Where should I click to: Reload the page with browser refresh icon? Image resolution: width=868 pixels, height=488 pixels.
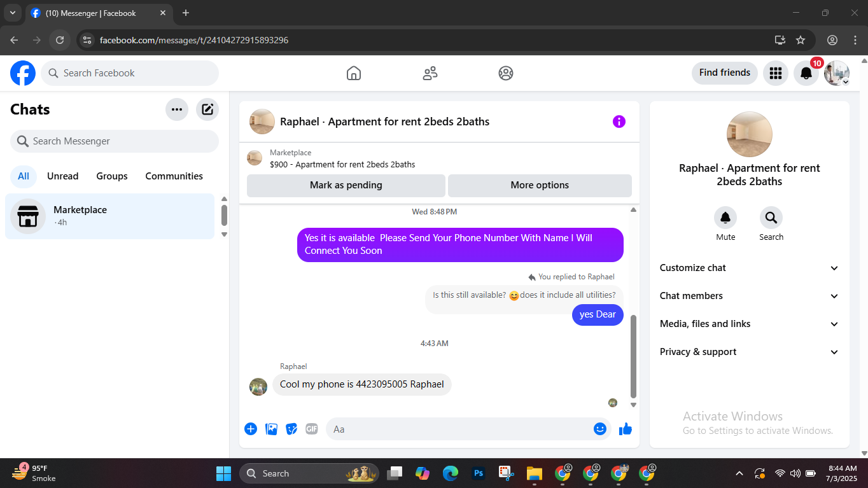pyautogui.click(x=60, y=40)
